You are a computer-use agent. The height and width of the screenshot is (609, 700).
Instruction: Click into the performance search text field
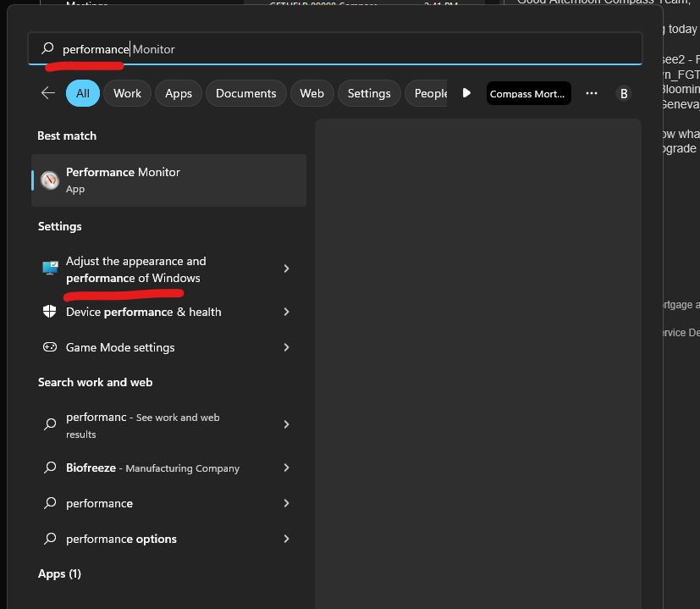pos(335,48)
